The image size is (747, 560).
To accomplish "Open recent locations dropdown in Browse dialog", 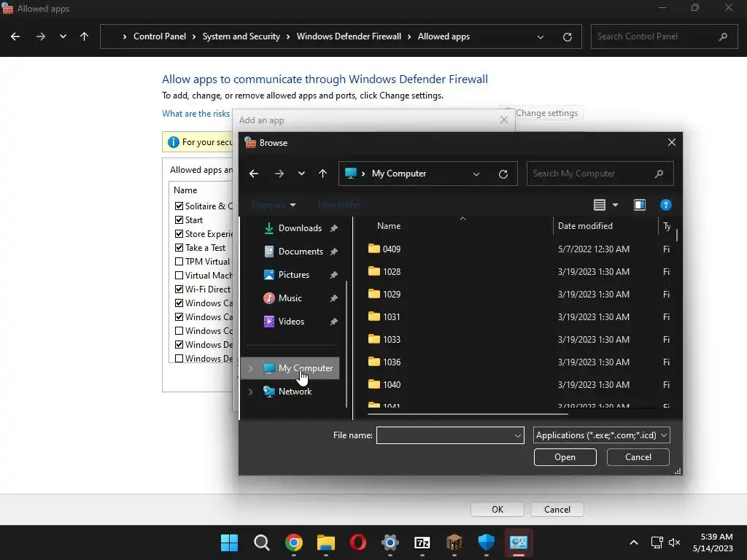I will coord(301,174).
